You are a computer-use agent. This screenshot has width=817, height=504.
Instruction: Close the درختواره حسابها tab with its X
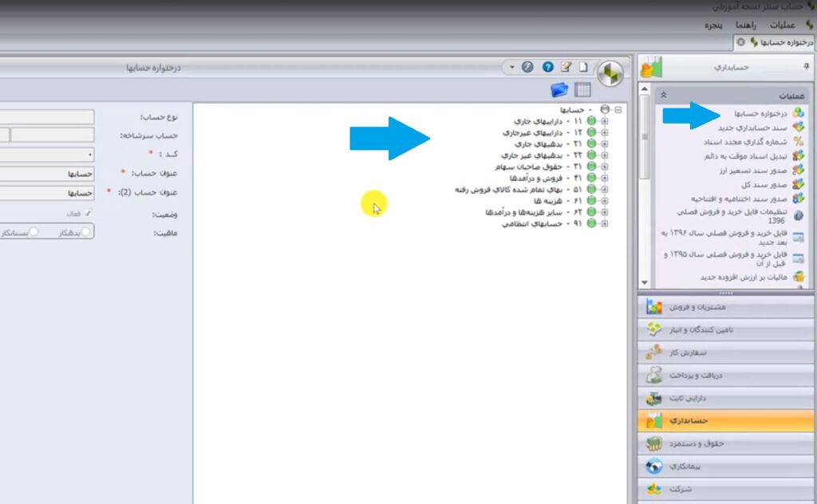pyautogui.click(x=740, y=42)
